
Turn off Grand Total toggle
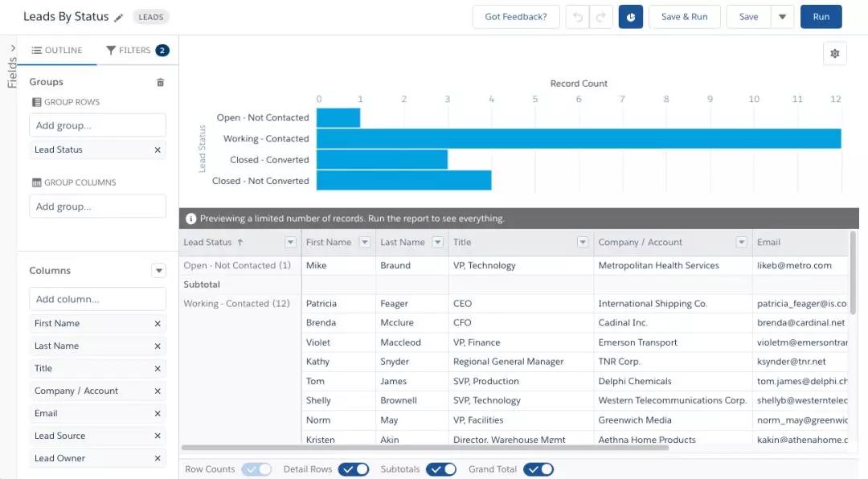pyautogui.click(x=538, y=469)
